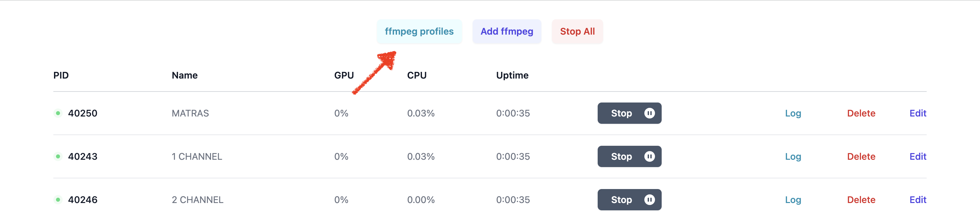
Task: Click pause icon on MATRAS Stop button
Action: 649,113
